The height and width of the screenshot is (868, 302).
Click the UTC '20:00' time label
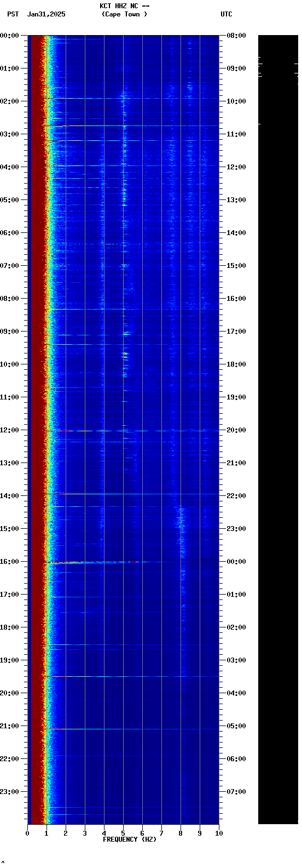[236, 430]
